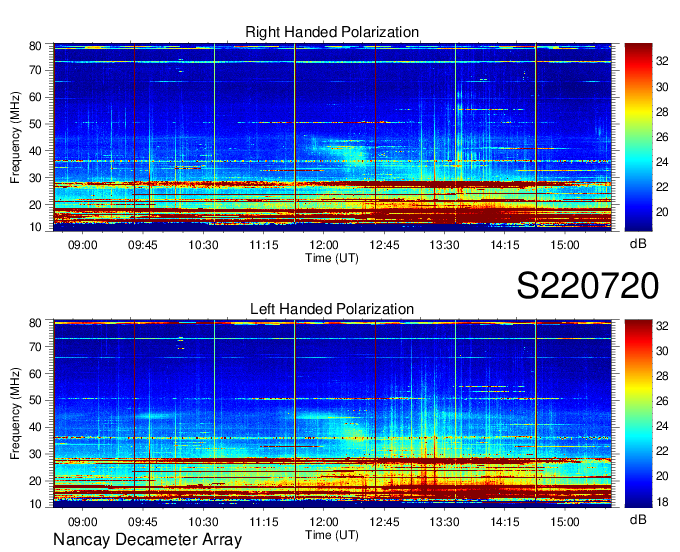Image resolution: width=680 pixels, height=552 pixels.
Task: Click the Left Handed plot color bar
Action: pyautogui.click(x=638, y=414)
